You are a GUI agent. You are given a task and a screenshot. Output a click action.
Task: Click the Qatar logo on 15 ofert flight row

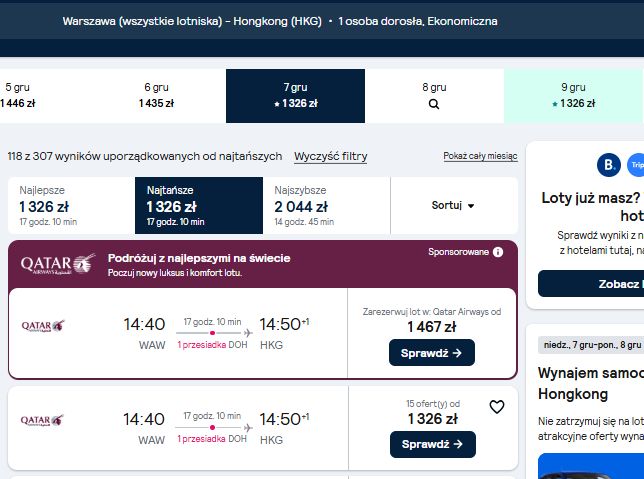[42, 420]
